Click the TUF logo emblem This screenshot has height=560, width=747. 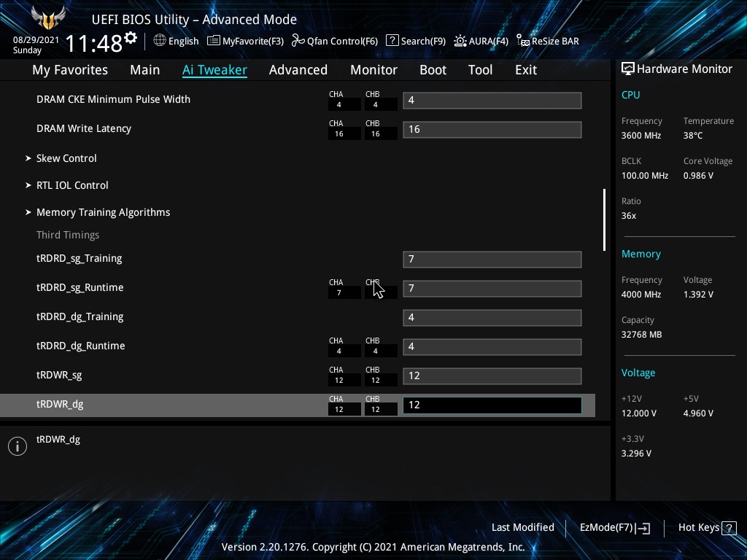48,17
